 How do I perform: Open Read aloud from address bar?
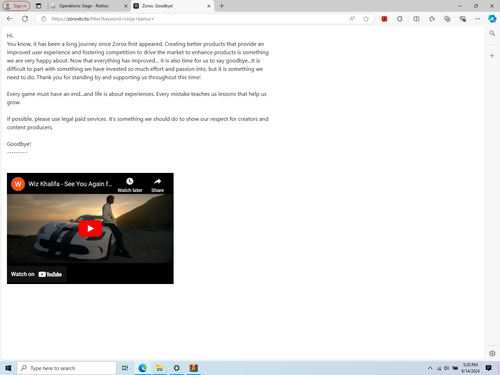click(352, 19)
